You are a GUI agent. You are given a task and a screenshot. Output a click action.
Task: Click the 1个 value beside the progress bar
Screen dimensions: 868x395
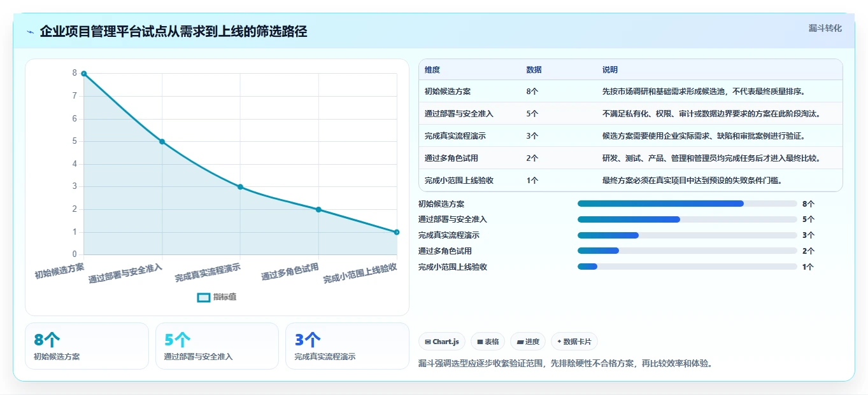(x=808, y=268)
